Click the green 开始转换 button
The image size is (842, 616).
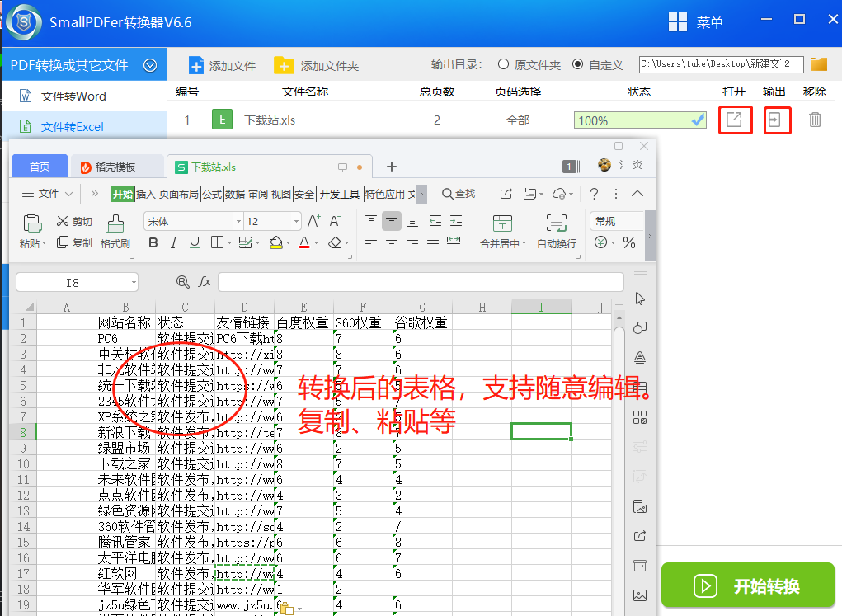pyautogui.click(x=747, y=585)
